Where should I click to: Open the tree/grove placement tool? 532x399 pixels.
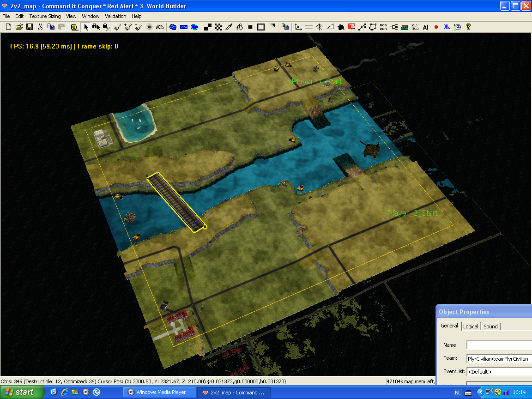(319, 27)
